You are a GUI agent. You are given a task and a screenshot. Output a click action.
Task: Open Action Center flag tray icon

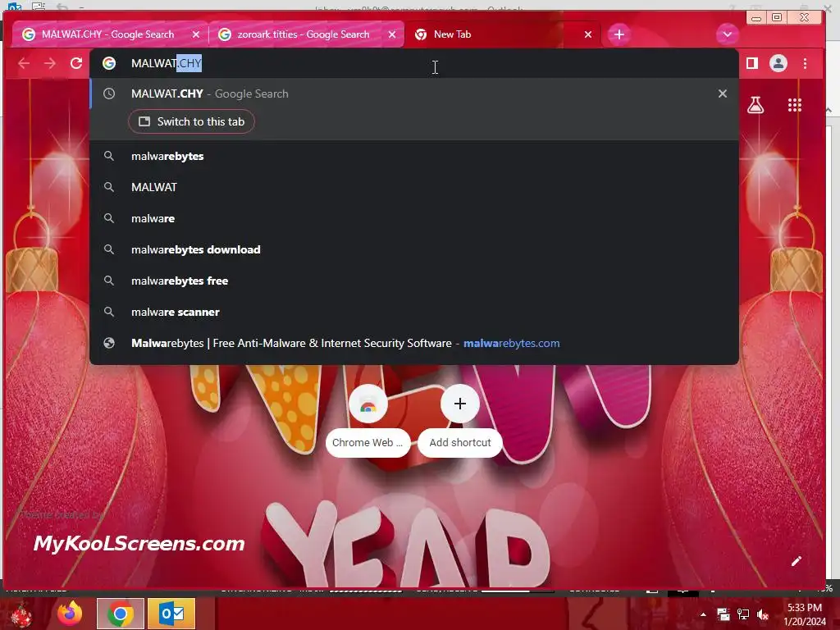click(x=724, y=614)
